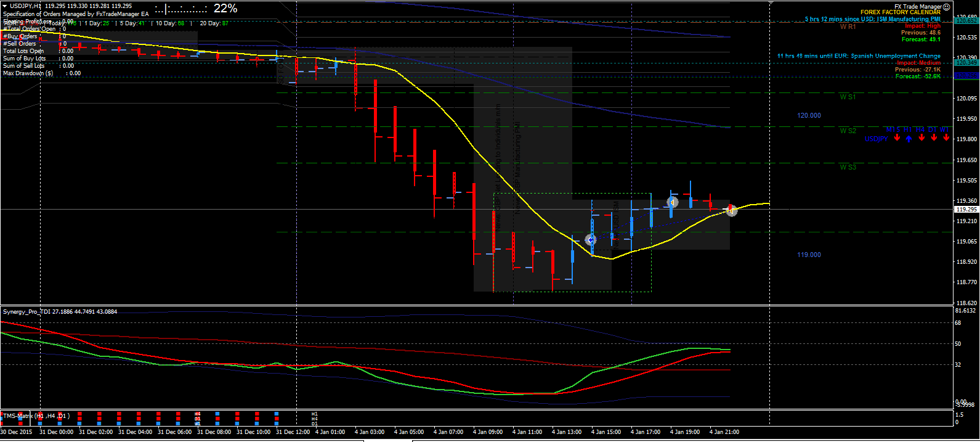
Task: Select the blue trade marker near 4 Jan 15:00
Action: [591, 239]
